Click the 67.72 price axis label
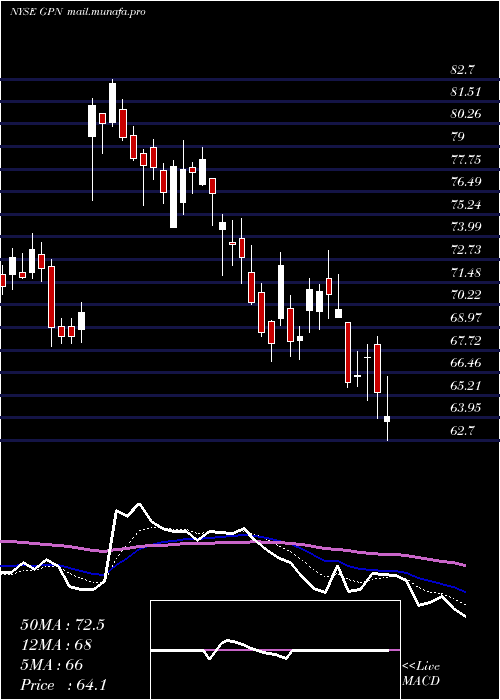This screenshot has width=500, height=700. tap(466, 341)
